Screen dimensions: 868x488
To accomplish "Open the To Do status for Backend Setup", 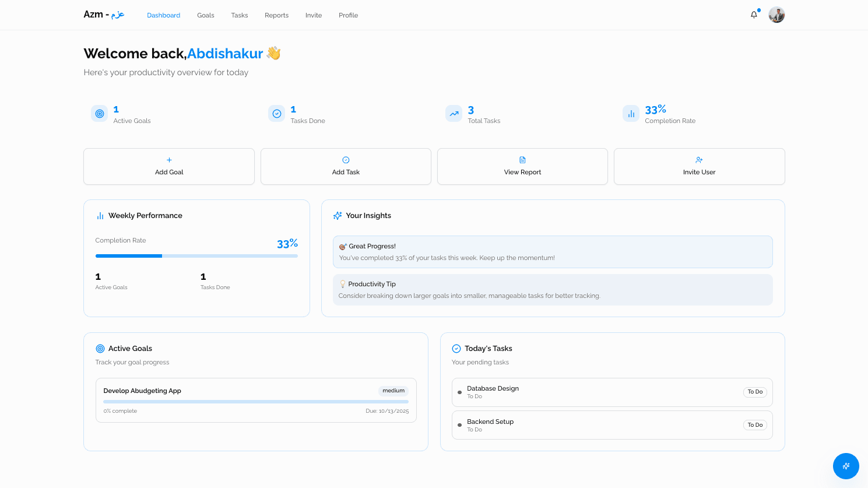I will pyautogui.click(x=755, y=424).
